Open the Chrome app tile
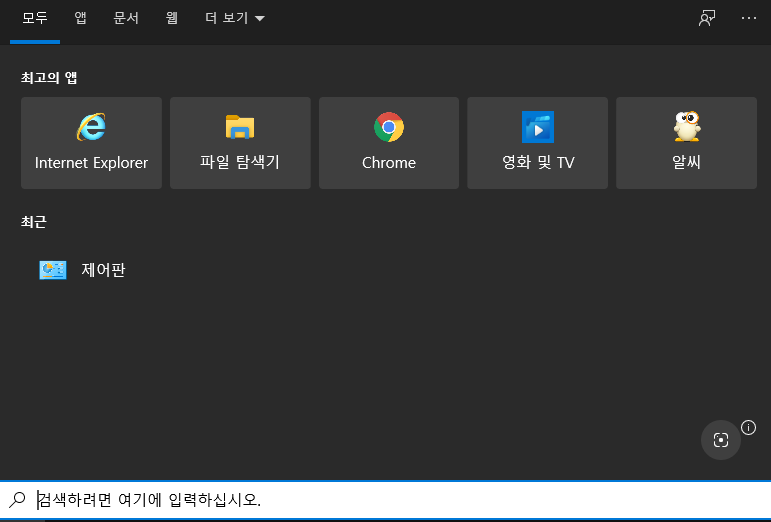Image resolution: width=771 pixels, height=522 pixels. 389,143
